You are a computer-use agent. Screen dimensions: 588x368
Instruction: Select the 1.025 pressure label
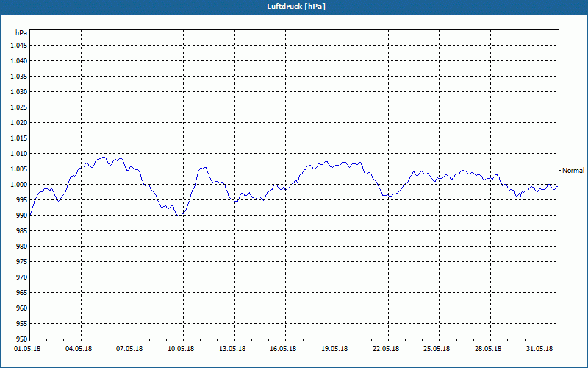tap(19, 107)
